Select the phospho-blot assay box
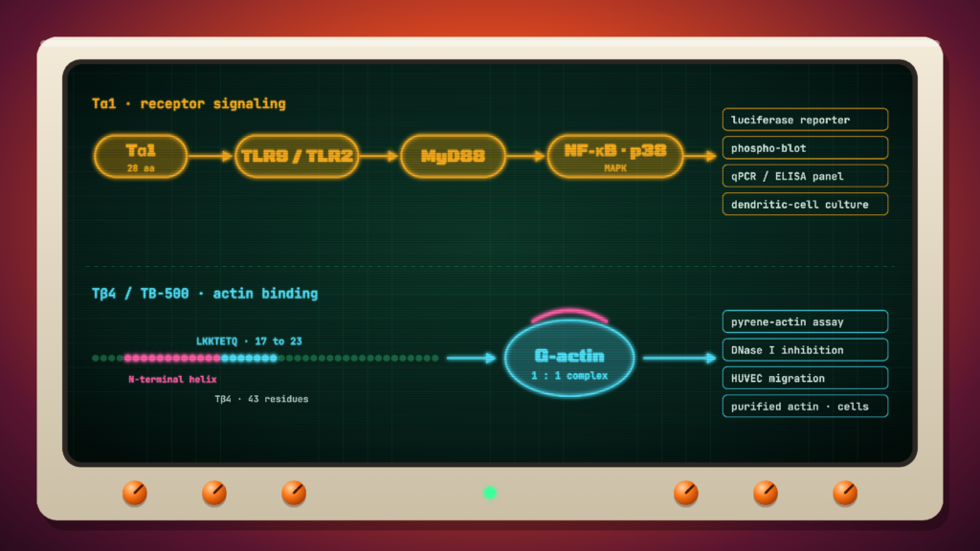 click(x=805, y=148)
